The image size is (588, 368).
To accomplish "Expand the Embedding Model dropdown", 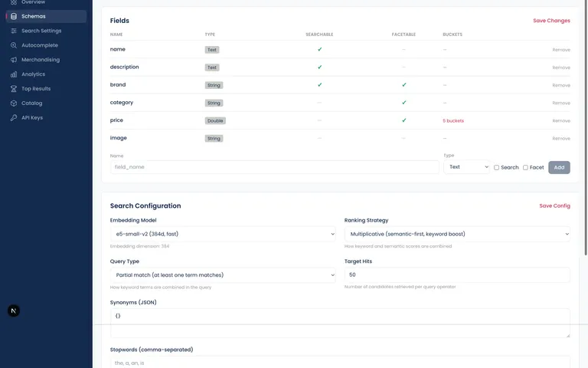I will tap(223, 234).
